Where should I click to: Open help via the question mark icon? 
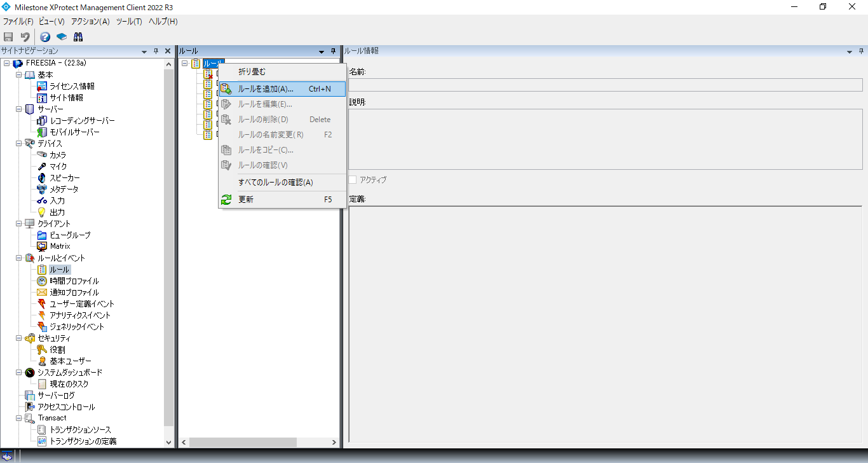(x=45, y=37)
